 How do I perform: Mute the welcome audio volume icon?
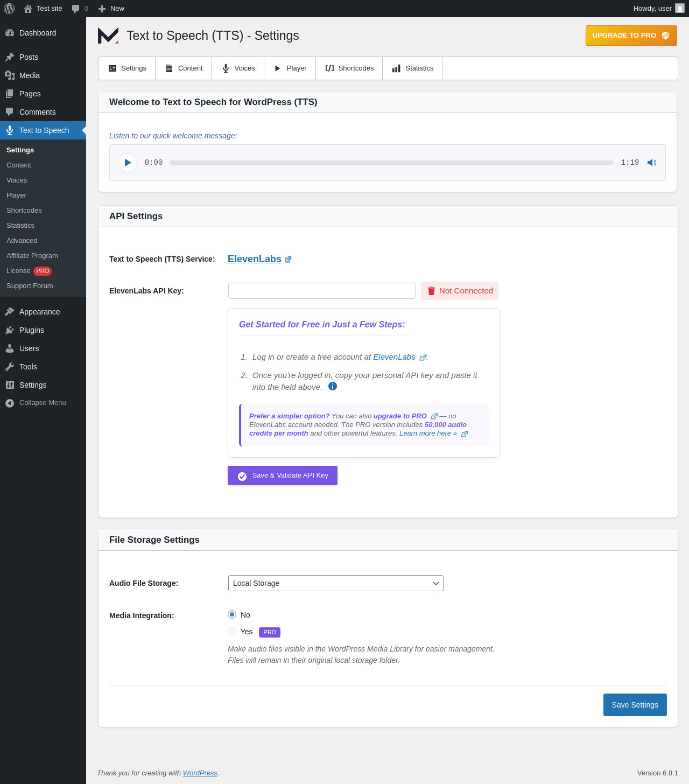pos(652,163)
